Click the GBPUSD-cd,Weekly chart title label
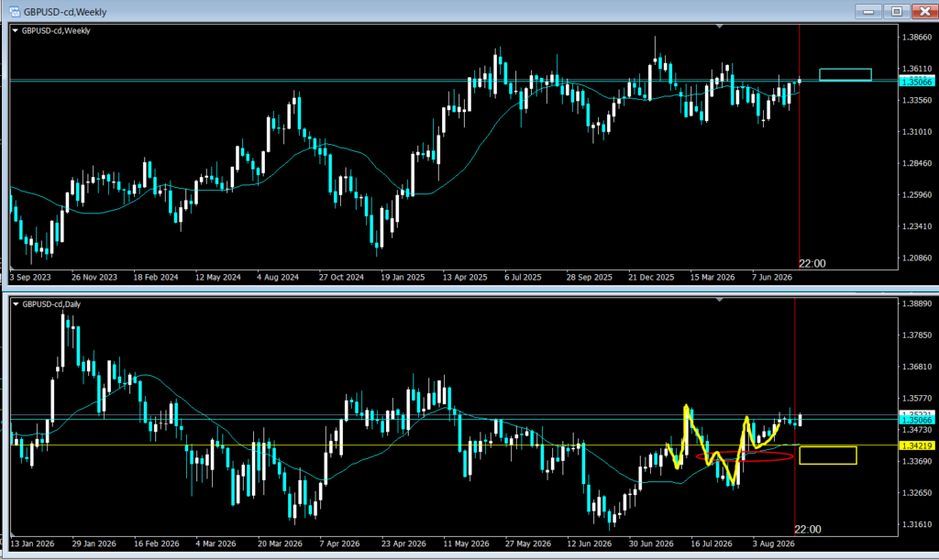Image resolution: width=939 pixels, height=560 pixels. coord(56,30)
